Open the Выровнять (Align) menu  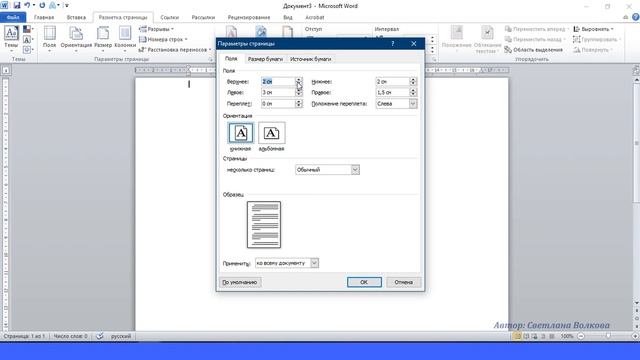pos(593,29)
